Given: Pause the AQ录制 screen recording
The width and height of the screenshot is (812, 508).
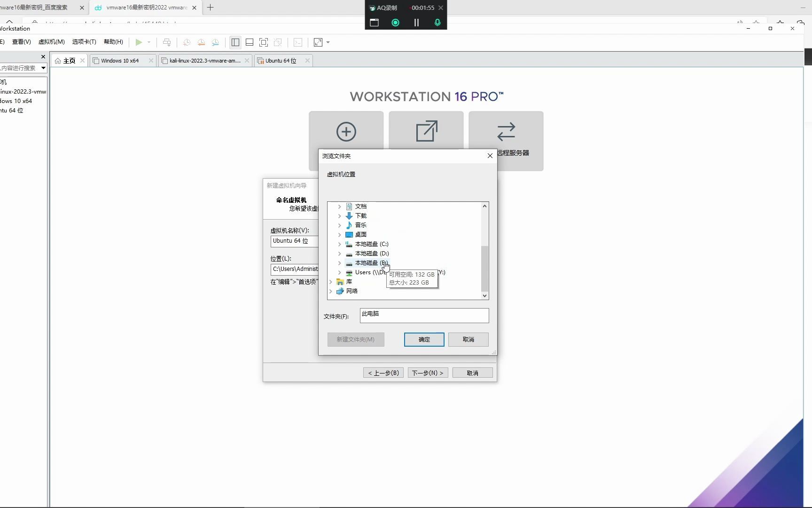Looking at the screenshot, I should 416,23.
